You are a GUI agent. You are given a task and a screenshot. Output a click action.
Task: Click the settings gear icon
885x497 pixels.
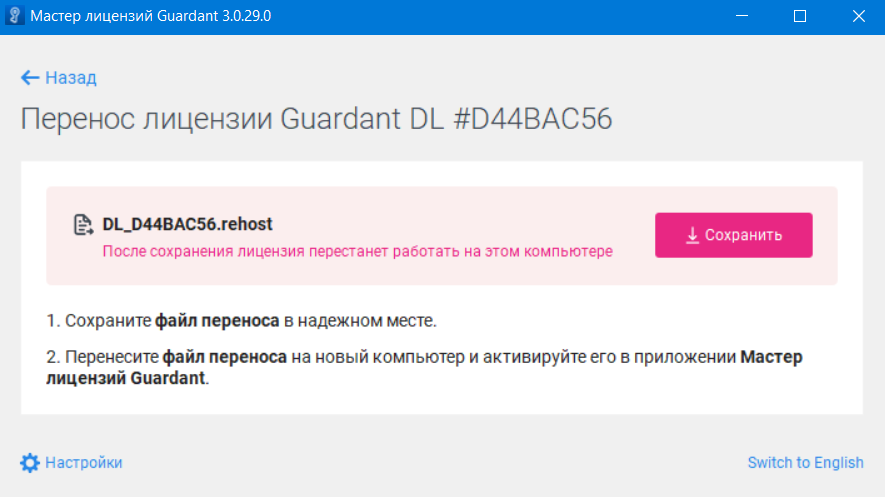click(x=30, y=462)
